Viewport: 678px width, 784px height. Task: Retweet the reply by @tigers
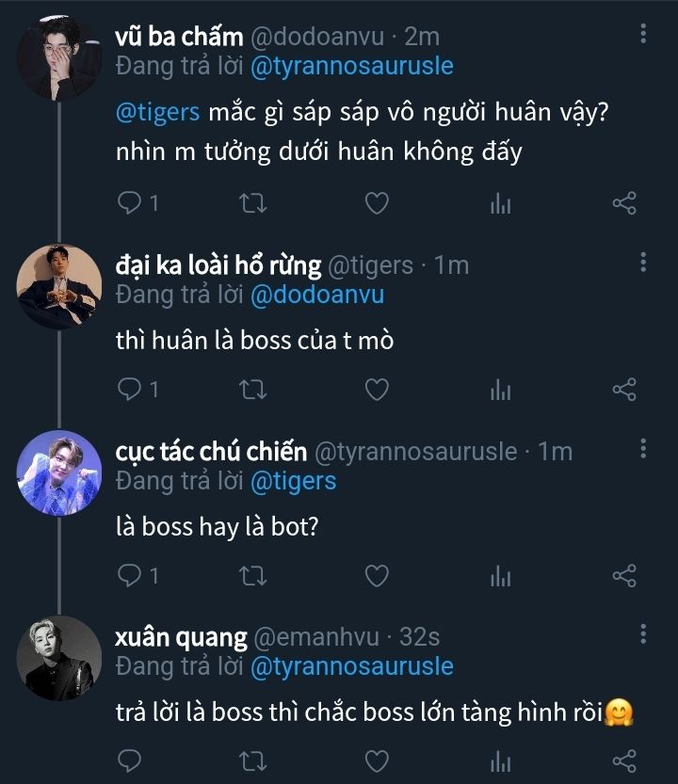254,389
